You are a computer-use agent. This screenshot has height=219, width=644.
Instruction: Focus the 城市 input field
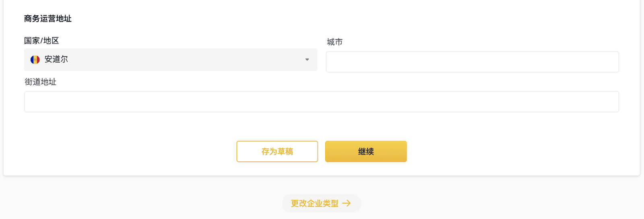click(472, 62)
